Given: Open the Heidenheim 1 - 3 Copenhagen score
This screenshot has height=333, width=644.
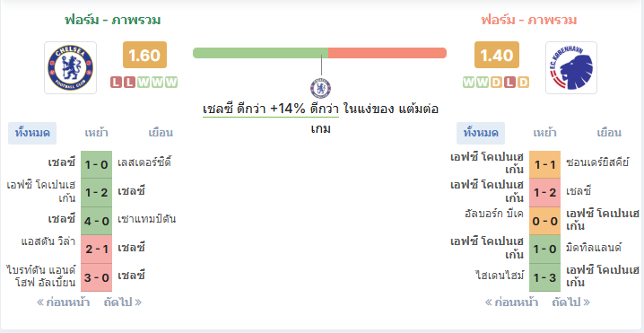Looking at the screenshot, I should pos(544,277).
